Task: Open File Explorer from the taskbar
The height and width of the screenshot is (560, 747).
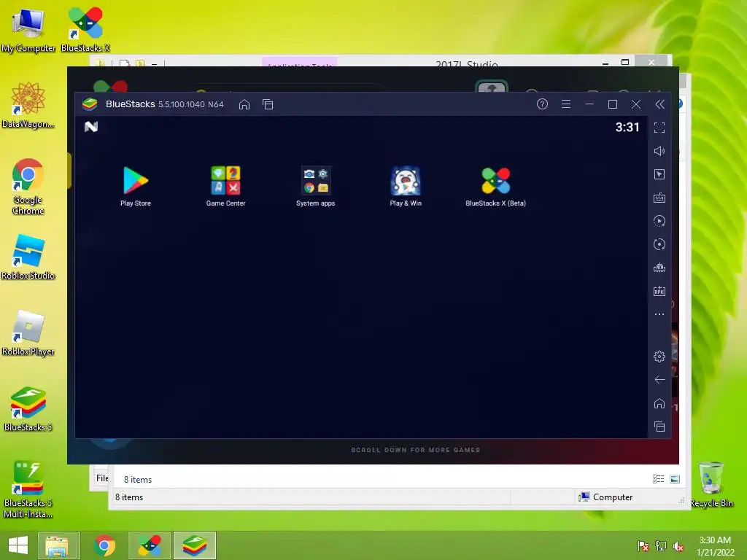Action: coord(57,545)
